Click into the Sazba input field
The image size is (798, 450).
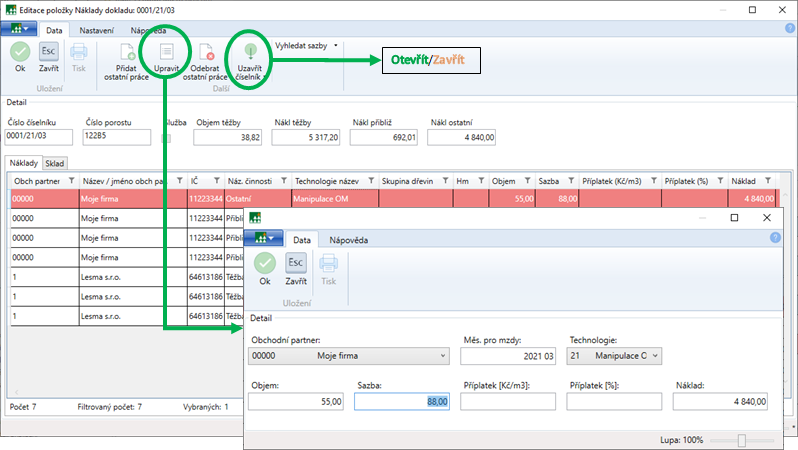tap(402, 401)
